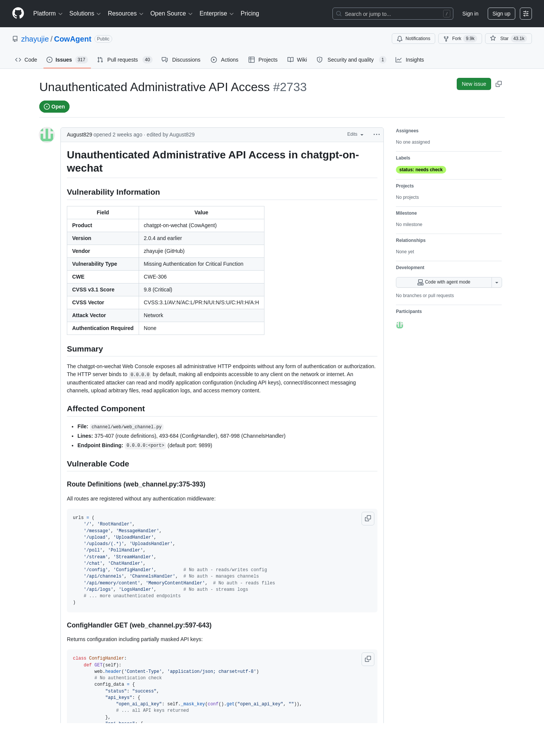Click the August829 avatar next to the comment
The image size is (544, 756).
(x=47, y=135)
